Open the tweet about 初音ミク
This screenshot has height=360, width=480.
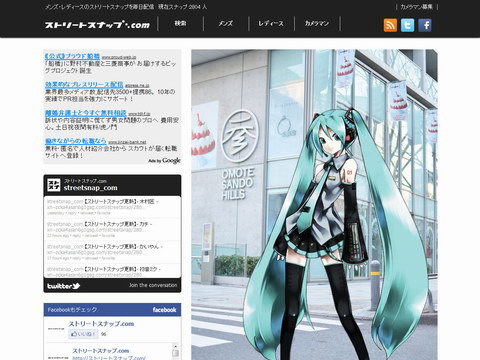pos(112,271)
